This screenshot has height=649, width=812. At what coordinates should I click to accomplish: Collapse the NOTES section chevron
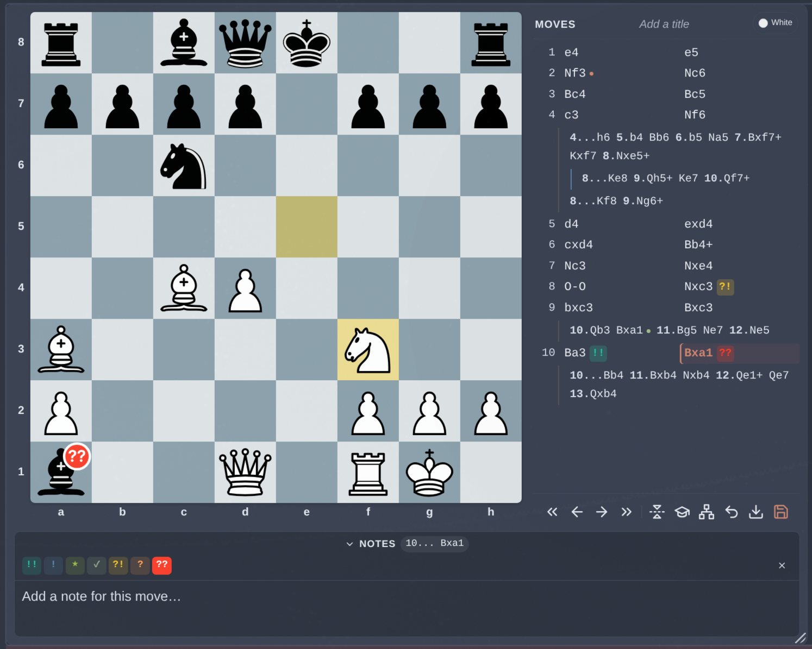tap(349, 544)
